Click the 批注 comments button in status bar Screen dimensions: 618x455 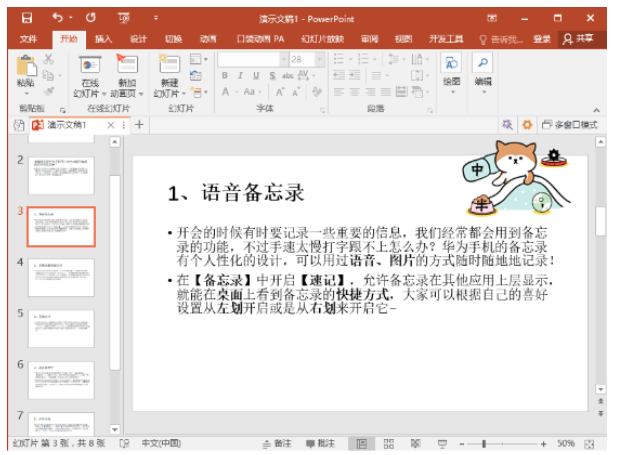point(320,444)
